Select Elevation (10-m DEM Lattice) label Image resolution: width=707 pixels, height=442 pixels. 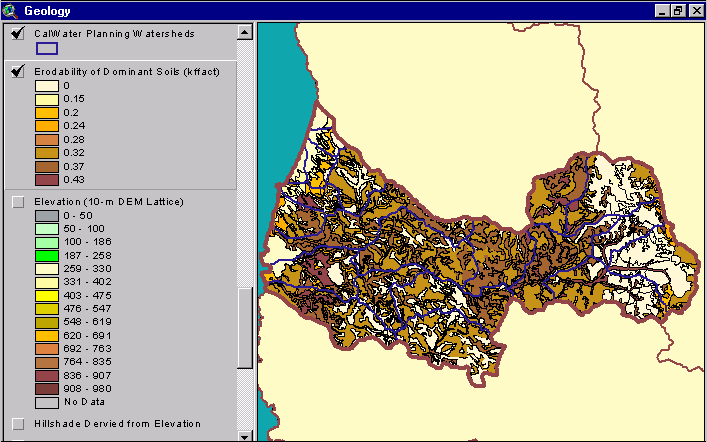click(x=109, y=202)
